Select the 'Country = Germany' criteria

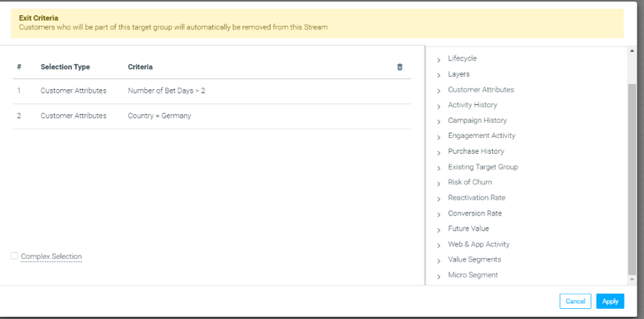159,116
